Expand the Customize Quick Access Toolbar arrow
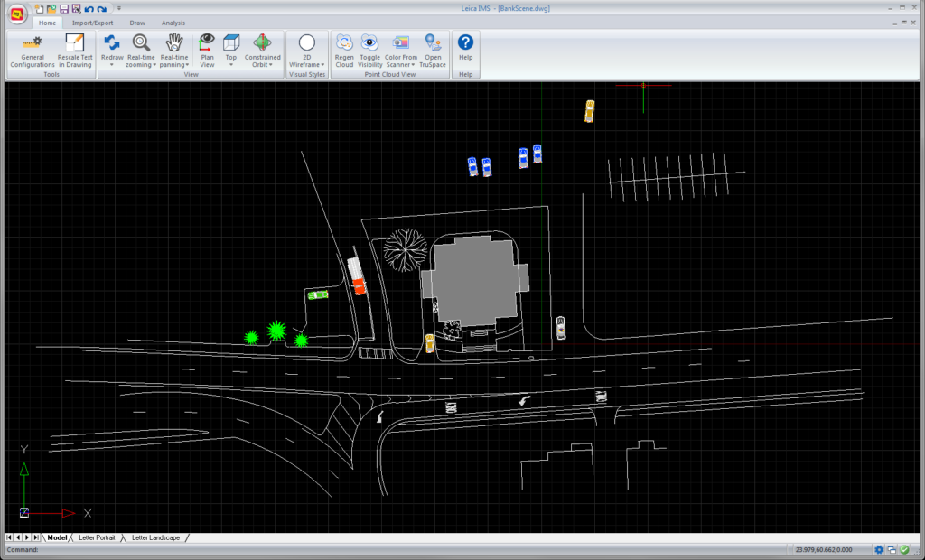The image size is (925, 560). (x=118, y=9)
